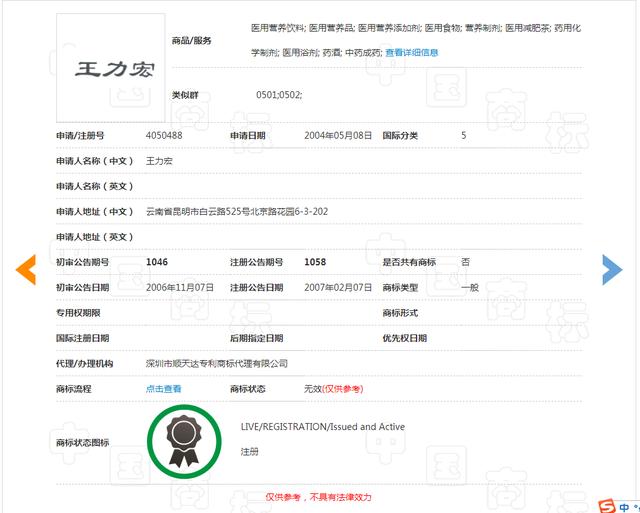Image resolution: width=640 pixels, height=513 pixels.
Task: Click the 商标流程 label
Action: point(74,389)
